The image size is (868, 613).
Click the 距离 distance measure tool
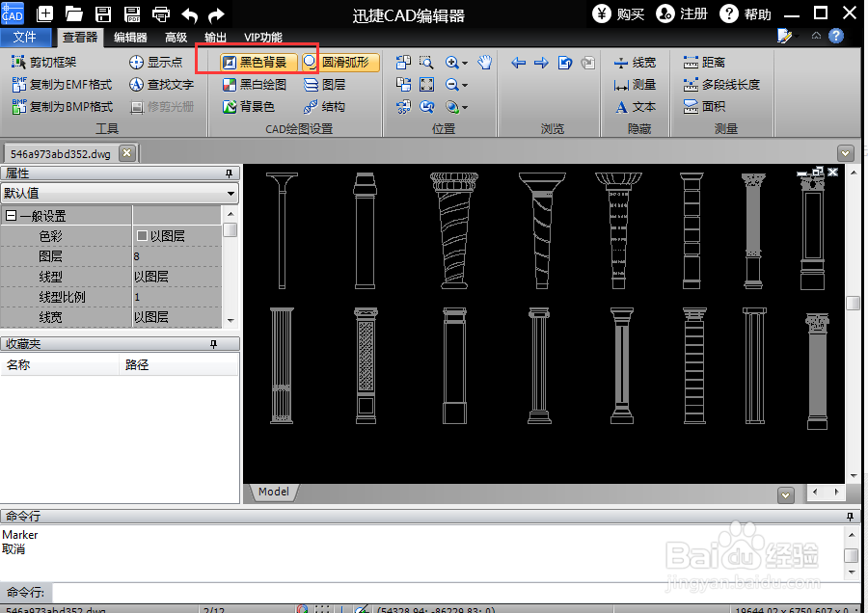point(704,63)
